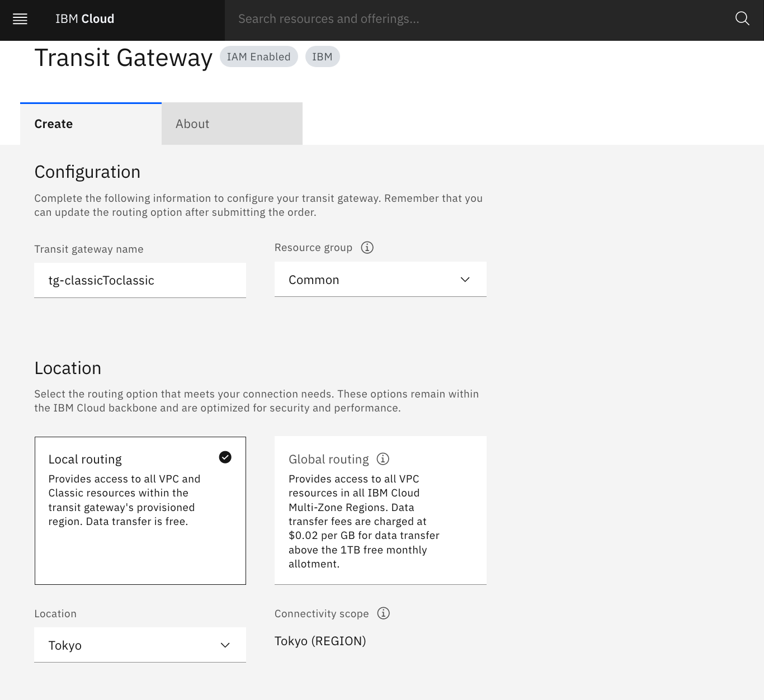Click the chevron in the Common dropdown
The image size is (764, 700).
[x=465, y=280]
